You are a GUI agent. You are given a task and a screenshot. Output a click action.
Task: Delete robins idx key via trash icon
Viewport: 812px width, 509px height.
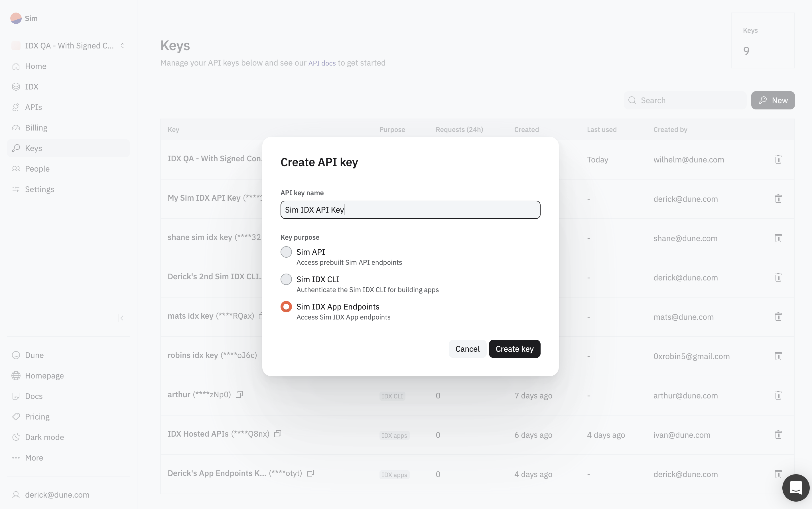[778, 356]
